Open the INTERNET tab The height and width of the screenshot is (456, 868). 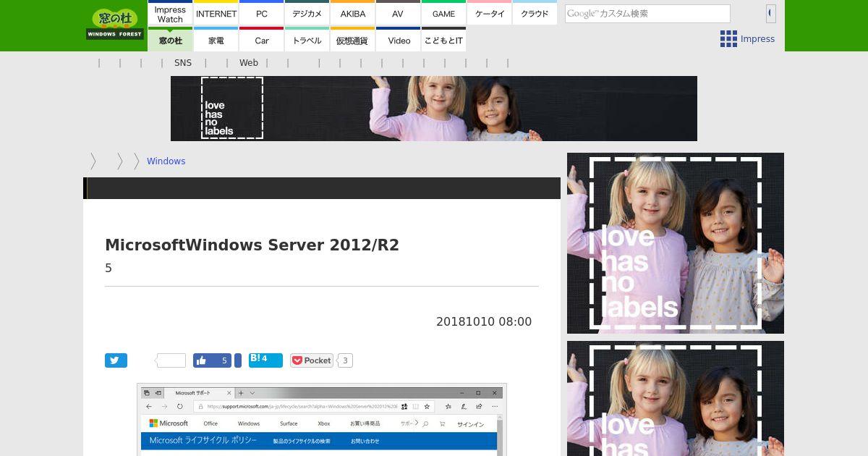(216, 14)
